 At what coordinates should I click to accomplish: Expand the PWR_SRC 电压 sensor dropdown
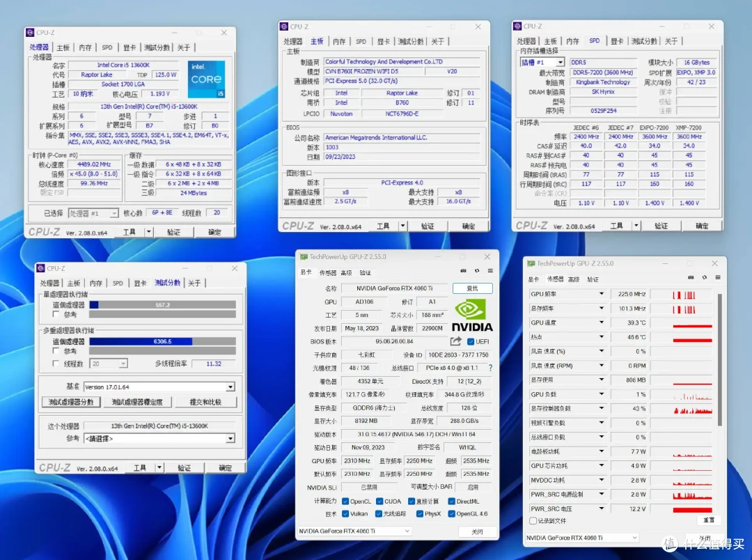tap(602, 508)
